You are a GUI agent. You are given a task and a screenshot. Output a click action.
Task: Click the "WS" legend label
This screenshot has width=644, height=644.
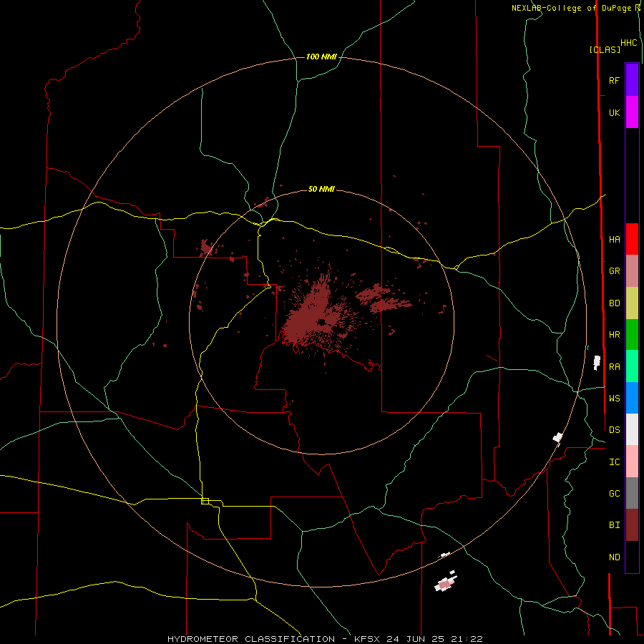pos(614,399)
